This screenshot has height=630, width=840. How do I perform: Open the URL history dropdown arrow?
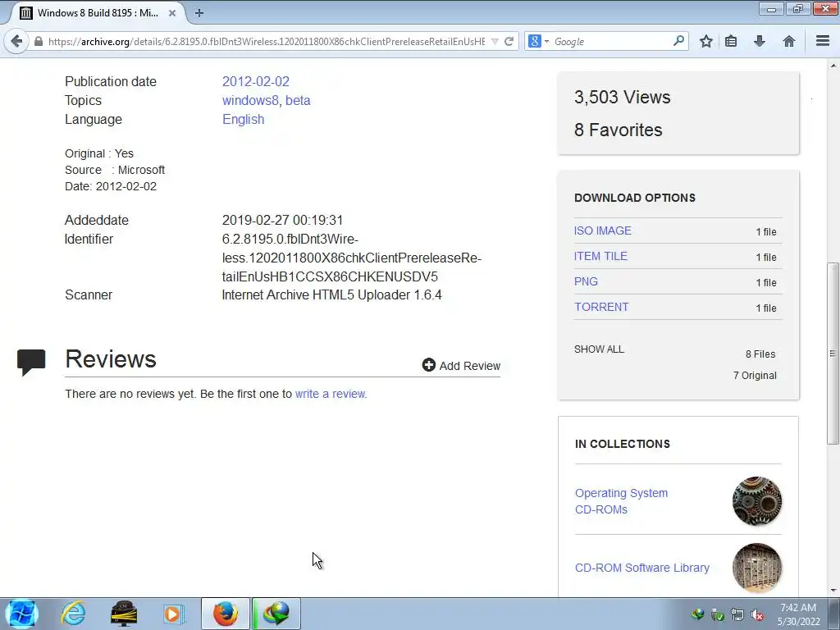pyautogui.click(x=495, y=41)
